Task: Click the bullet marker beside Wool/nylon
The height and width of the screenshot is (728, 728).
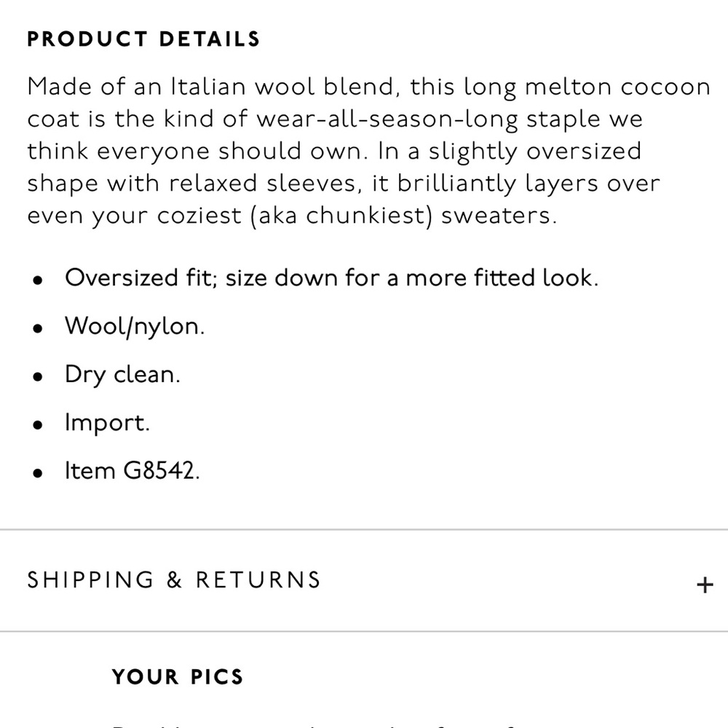Action: point(38,328)
